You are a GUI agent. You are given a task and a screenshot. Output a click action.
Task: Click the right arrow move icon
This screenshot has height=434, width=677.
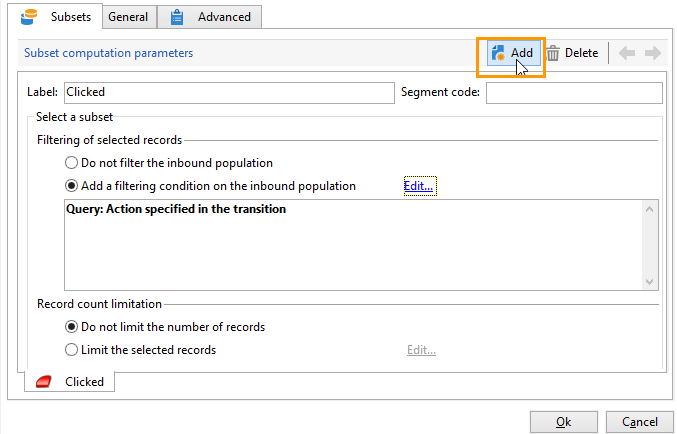652,53
